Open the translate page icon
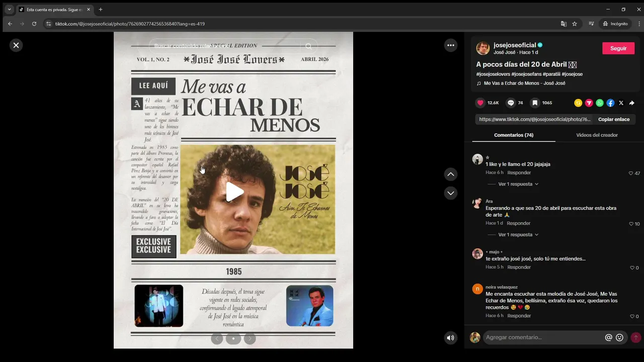 [x=563, y=24]
